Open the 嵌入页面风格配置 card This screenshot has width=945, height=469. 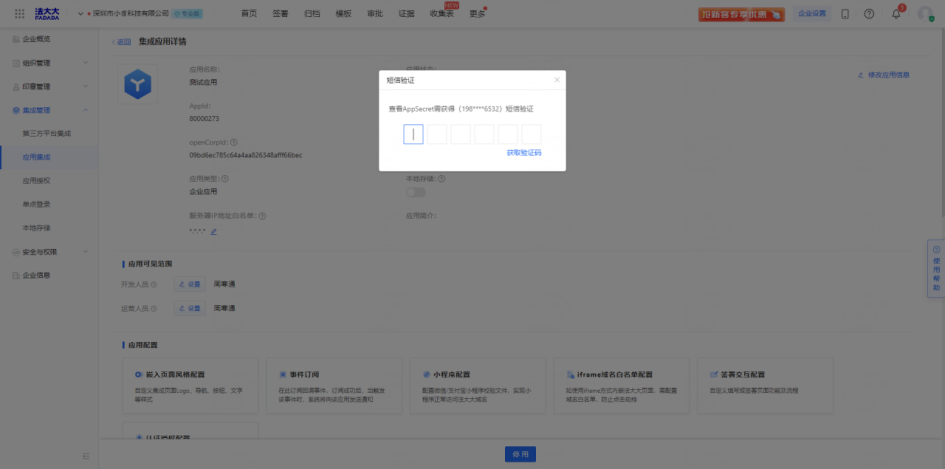point(190,386)
